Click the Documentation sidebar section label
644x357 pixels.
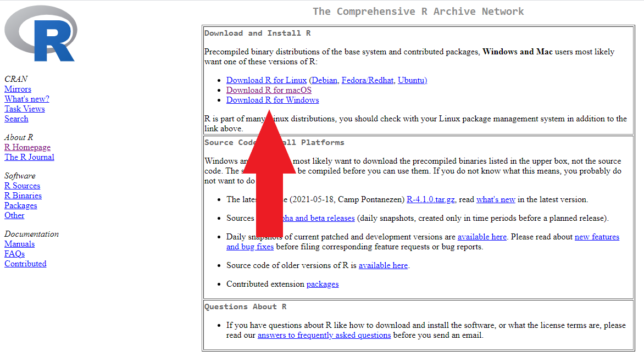tap(32, 235)
